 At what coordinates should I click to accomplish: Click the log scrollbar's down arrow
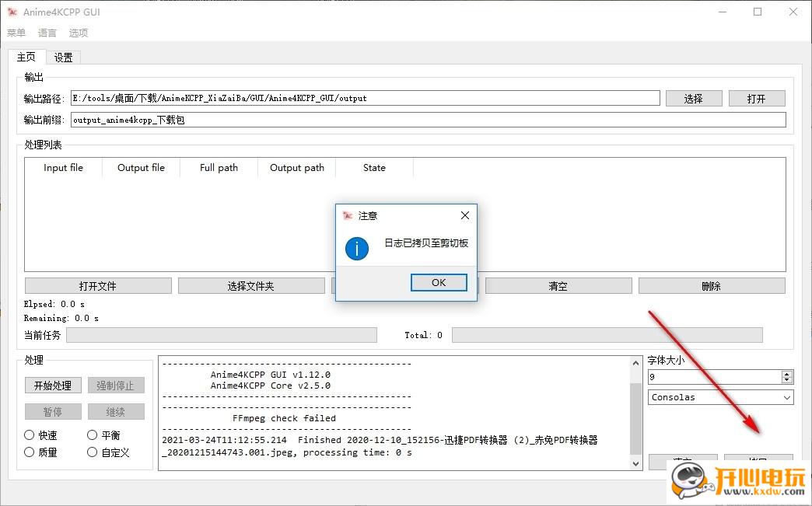click(x=636, y=463)
